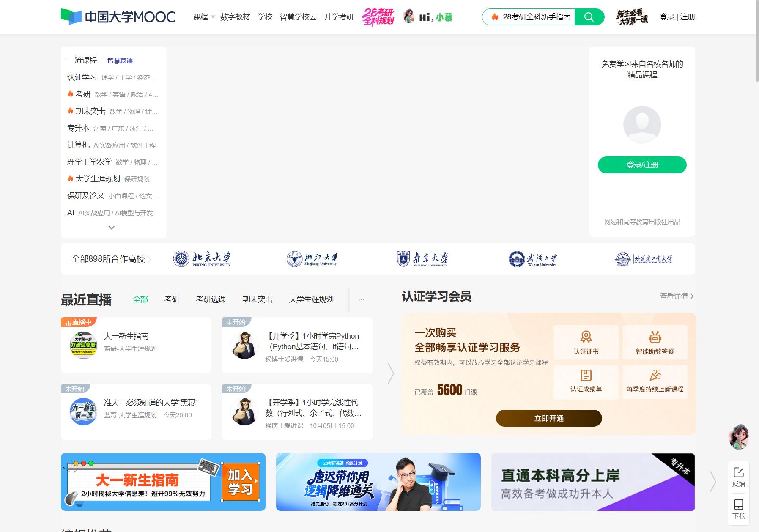Image resolution: width=759 pixels, height=532 pixels.
Task: Open the floating assistant girl avatar
Action: [739, 436]
